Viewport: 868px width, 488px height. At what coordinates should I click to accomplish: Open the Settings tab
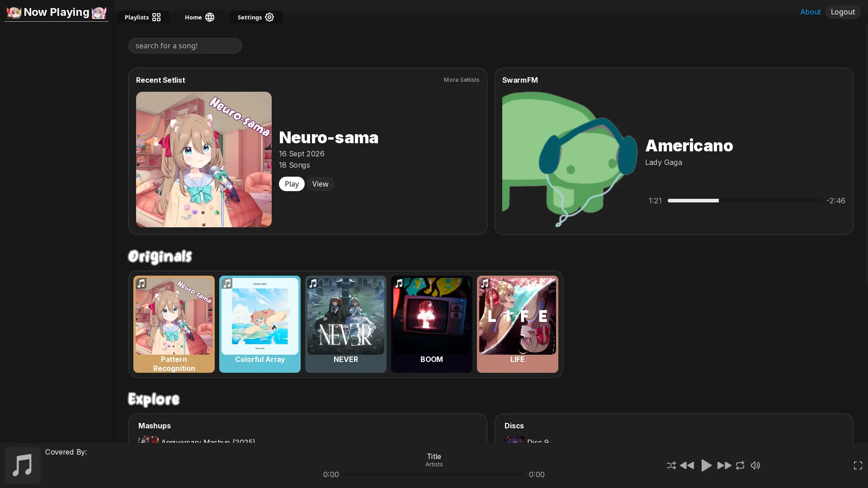[x=256, y=17]
